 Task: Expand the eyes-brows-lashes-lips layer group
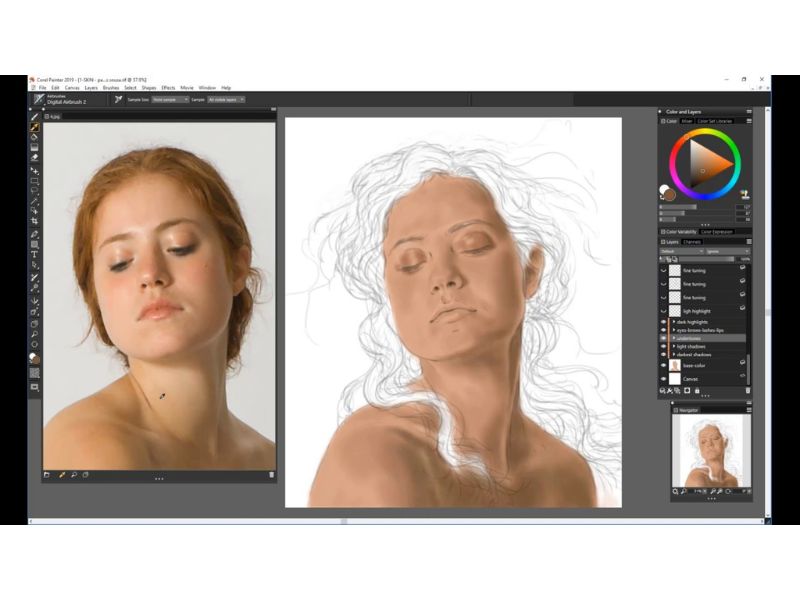[674, 330]
